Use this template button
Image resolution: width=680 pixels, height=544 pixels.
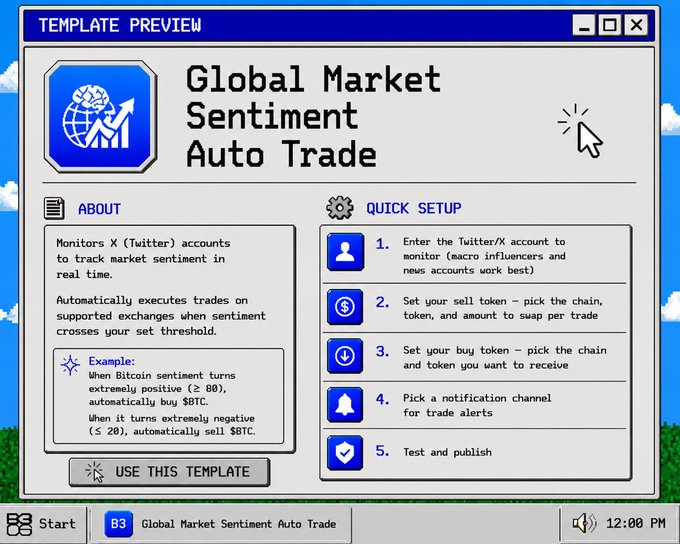click(170, 472)
